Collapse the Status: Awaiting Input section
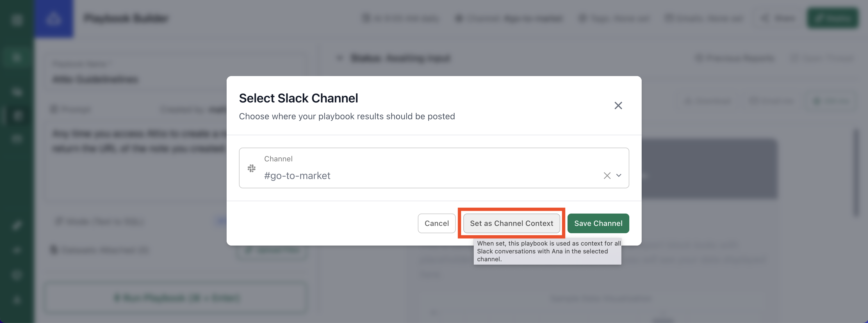 [339, 58]
